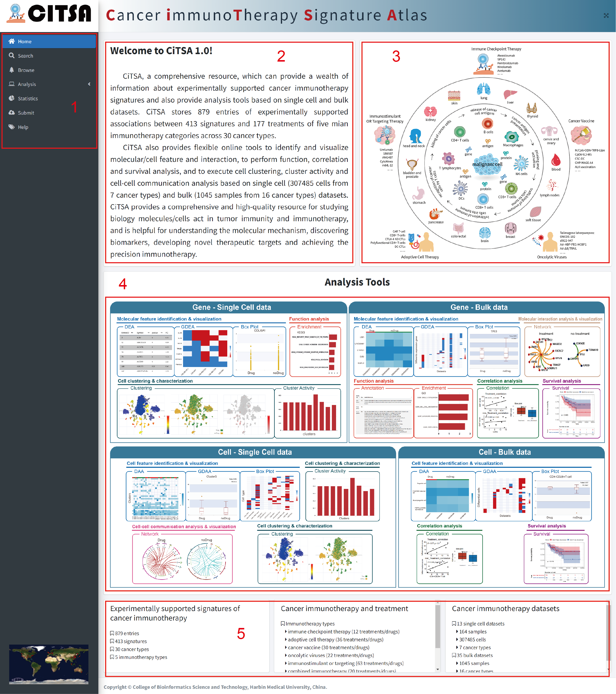Viewport: 616px width, 694px height.
Task: Open the Statistics menu item
Action: (28, 99)
